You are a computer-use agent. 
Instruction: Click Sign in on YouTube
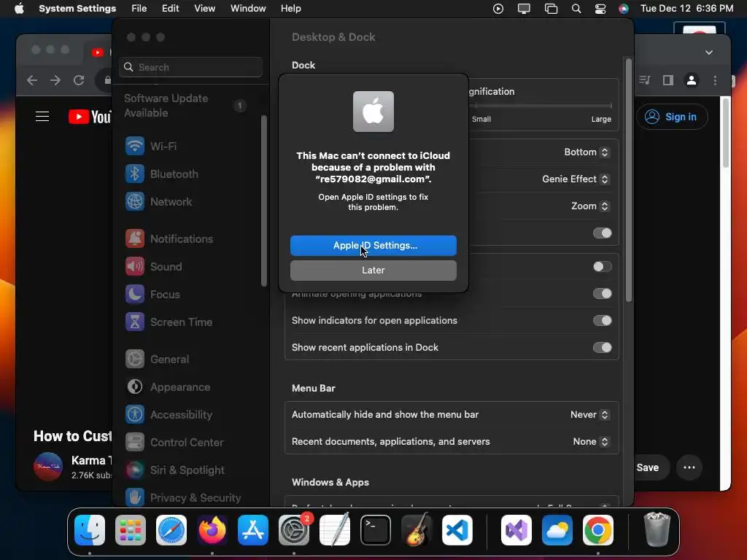pyautogui.click(x=672, y=117)
